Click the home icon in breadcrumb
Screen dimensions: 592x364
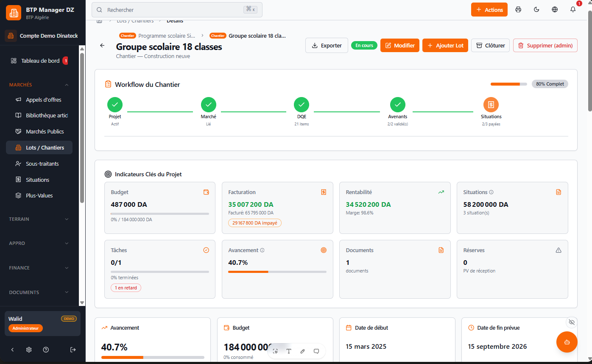click(100, 21)
